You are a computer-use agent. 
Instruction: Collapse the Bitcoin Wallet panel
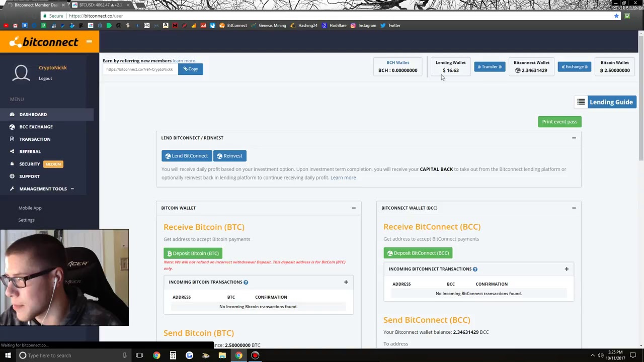(x=354, y=208)
